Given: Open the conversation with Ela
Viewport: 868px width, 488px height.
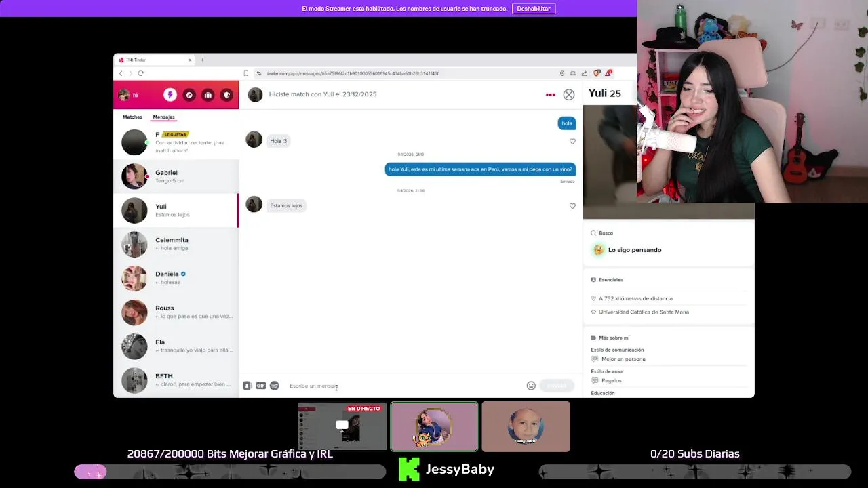Looking at the screenshot, I should click(176, 346).
